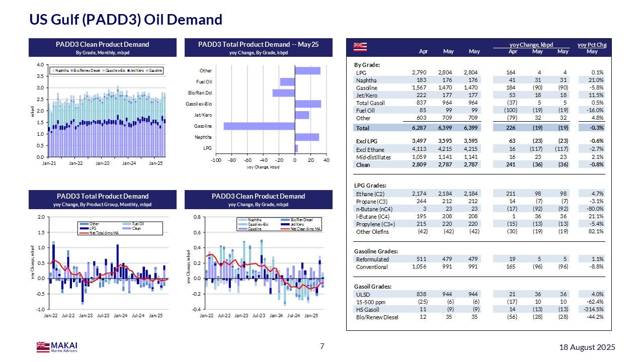Select the Mid-distillates row label
The width and height of the screenshot is (644, 362).
pos(373,157)
